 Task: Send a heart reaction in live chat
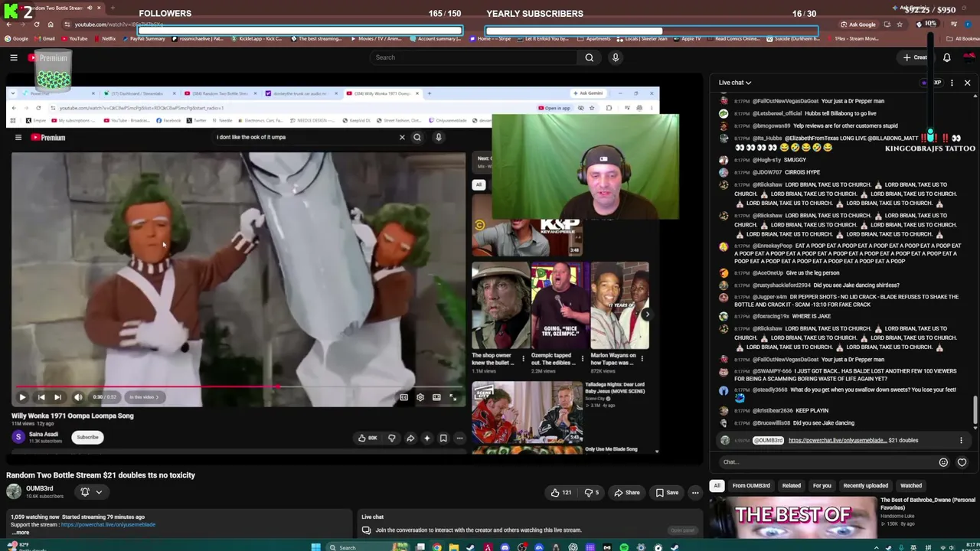pyautogui.click(x=962, y=462)
